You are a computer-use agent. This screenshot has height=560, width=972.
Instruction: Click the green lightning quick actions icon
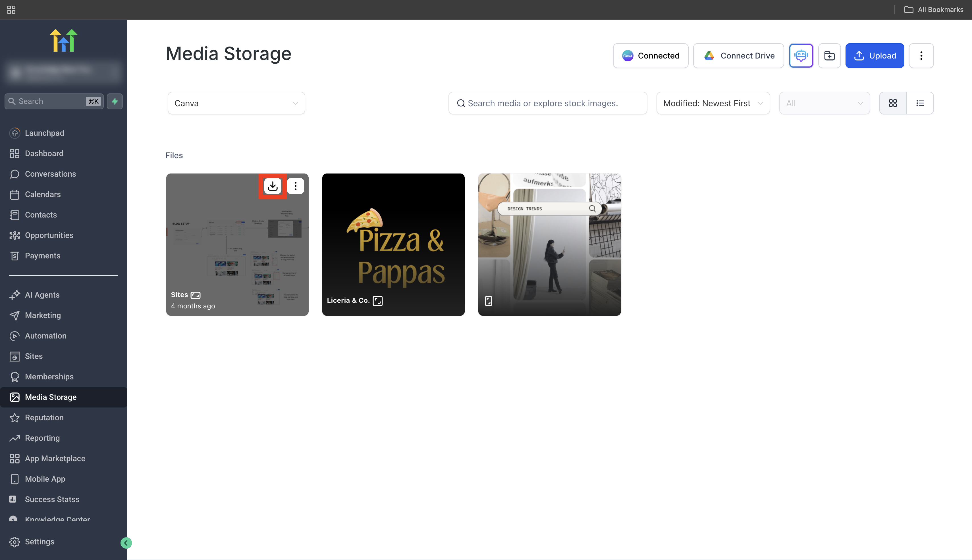coord(115,101)
